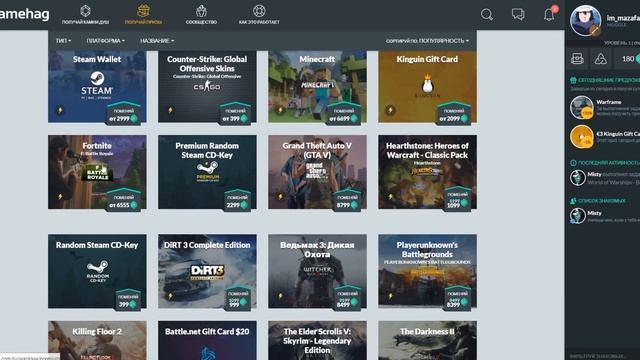Open the Elder Scrolls V Skyrim card
This screenshot has height=360, width=640.
click(x=317, y=340)
